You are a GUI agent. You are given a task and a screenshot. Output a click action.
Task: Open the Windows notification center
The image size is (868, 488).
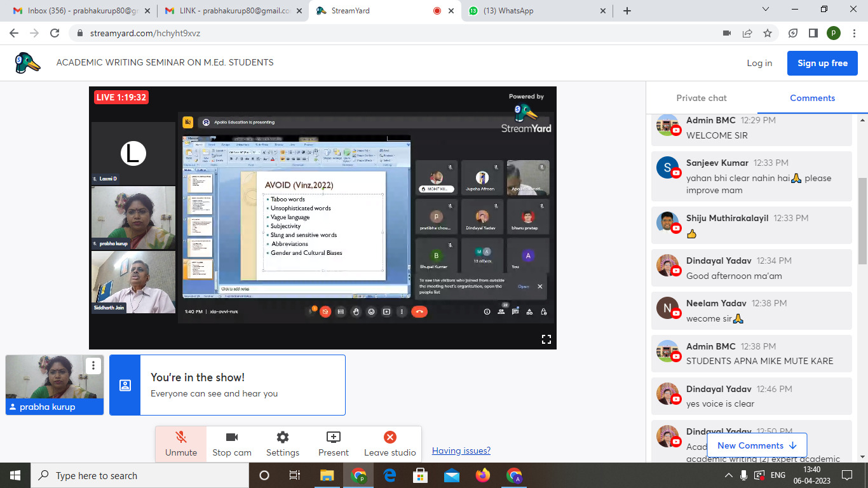(x=846, y=475)
